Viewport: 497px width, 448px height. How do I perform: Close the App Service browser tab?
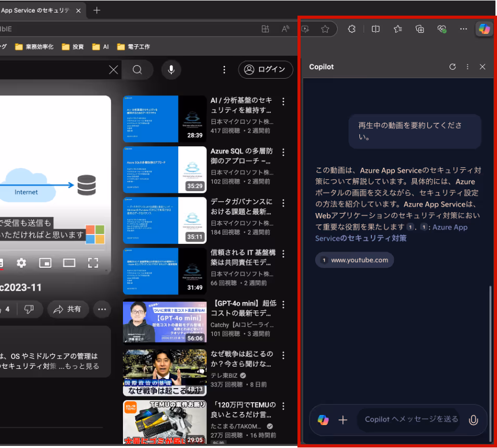point(78,11)
